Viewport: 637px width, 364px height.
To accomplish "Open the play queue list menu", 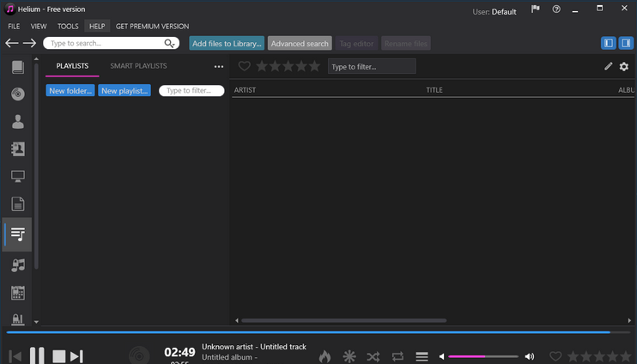I will pos(422,356).
